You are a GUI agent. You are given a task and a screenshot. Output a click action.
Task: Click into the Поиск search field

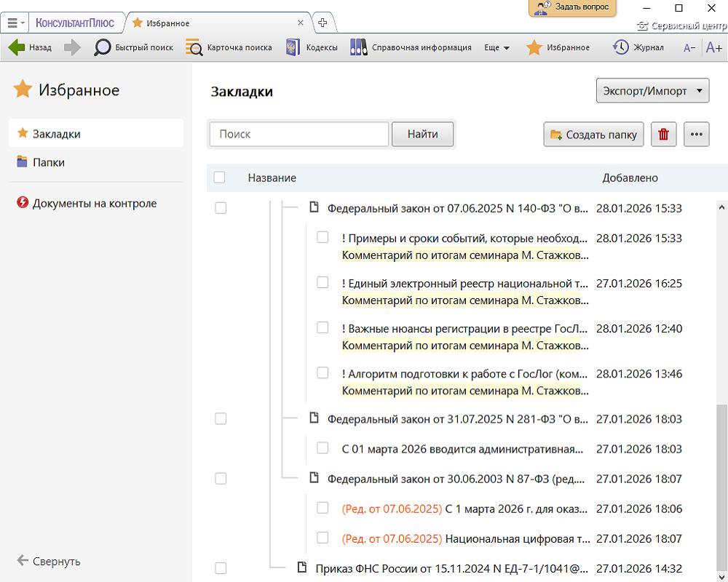[299, 135]
